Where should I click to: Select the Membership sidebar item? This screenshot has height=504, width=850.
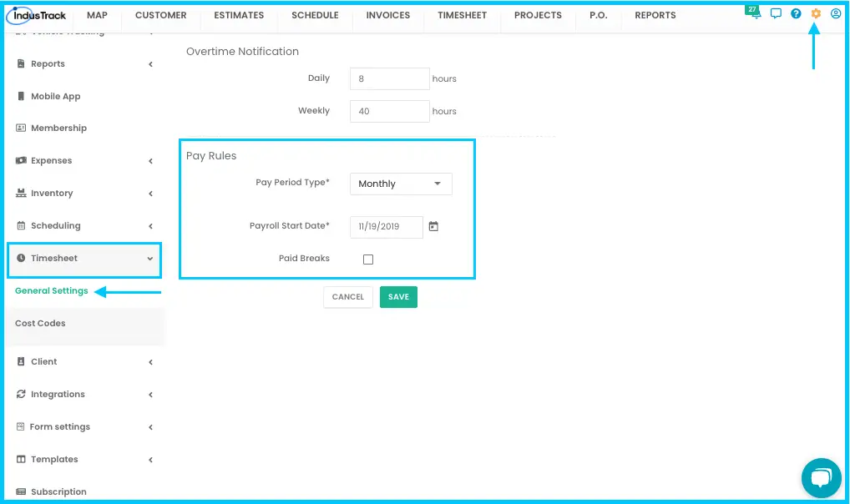point(58,129)
